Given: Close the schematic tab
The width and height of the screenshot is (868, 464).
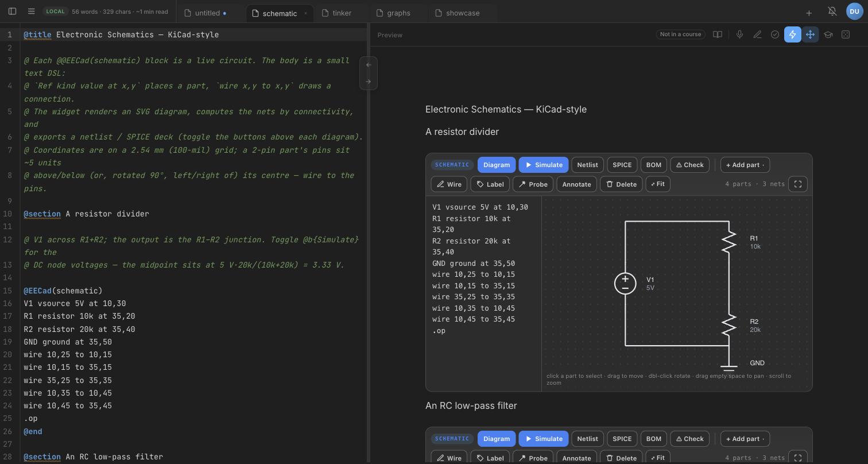Looking at the screenshot, I should point(305,13).
